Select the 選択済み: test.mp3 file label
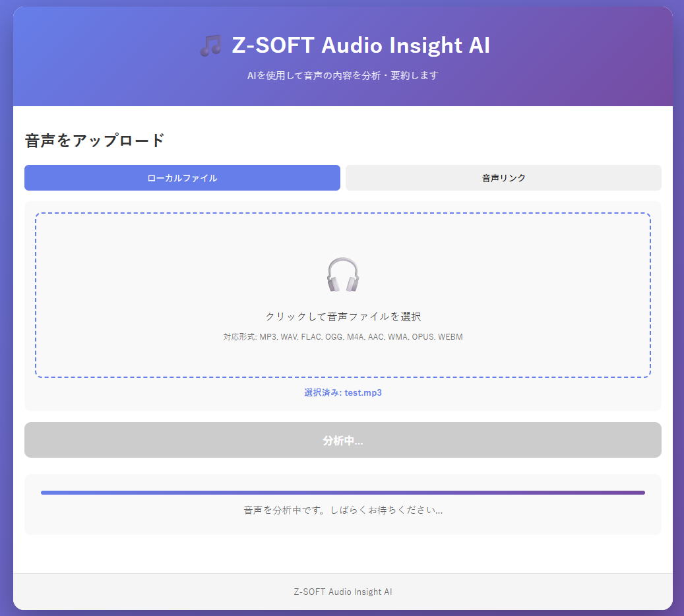Screen dimensions: 684x616 click(x=343, y=392)
